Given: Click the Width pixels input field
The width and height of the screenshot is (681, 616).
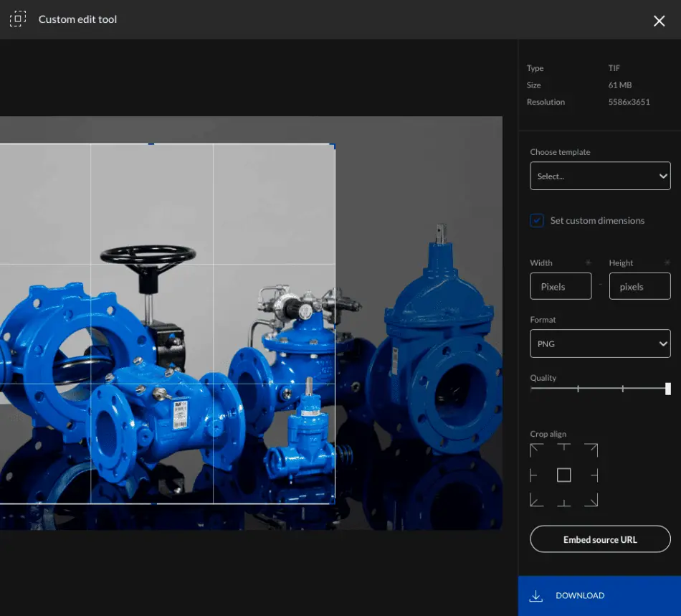Looking at the screenshot, I should click(561, 286).
